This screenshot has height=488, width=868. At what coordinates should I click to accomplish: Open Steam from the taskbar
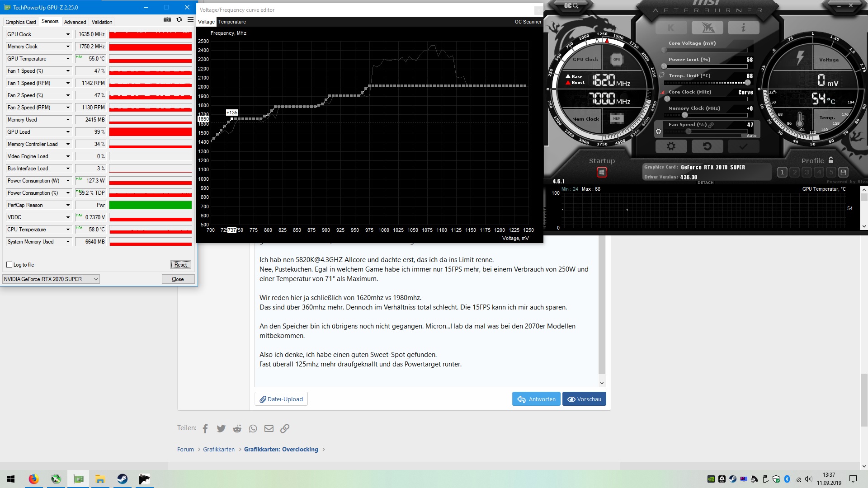point(122,479)
